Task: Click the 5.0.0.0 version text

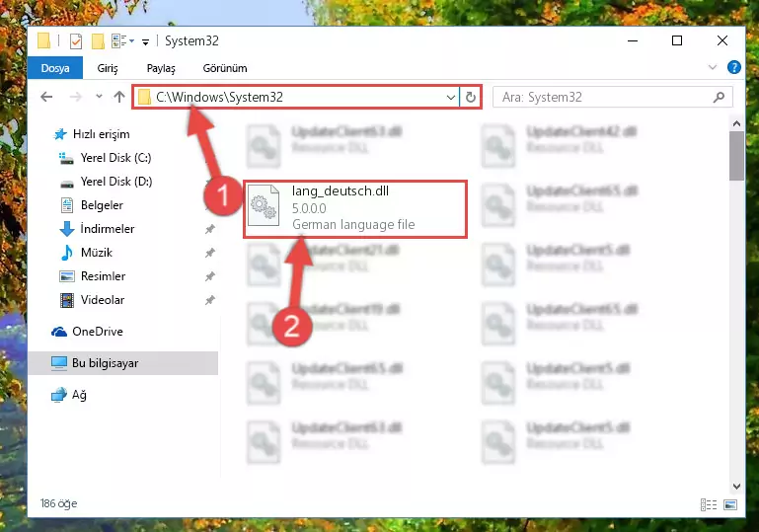Action: [x=309, y=208]
